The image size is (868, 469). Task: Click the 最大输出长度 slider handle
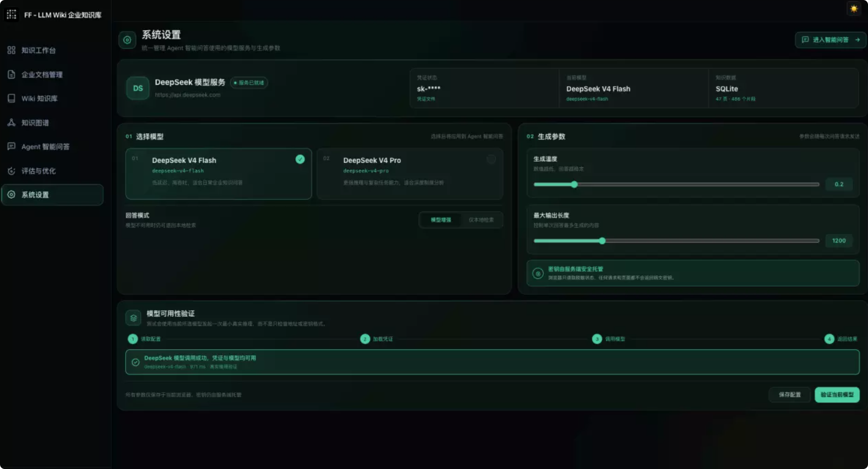click(x=602, y=240)
